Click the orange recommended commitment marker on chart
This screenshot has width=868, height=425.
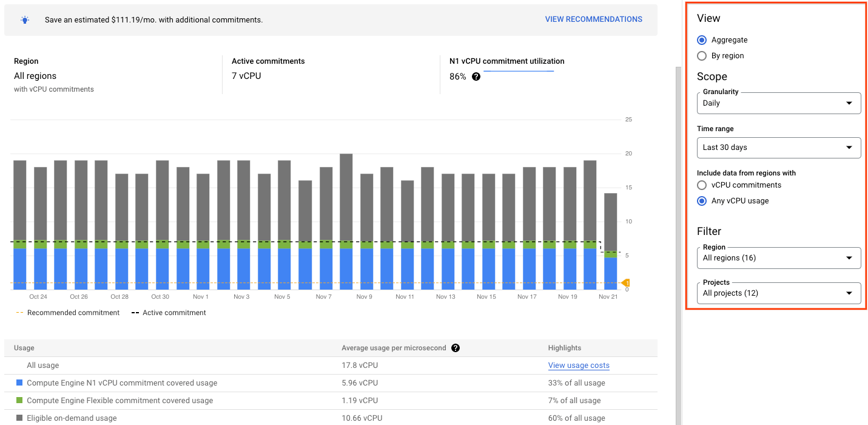click(x=627, y=282)
